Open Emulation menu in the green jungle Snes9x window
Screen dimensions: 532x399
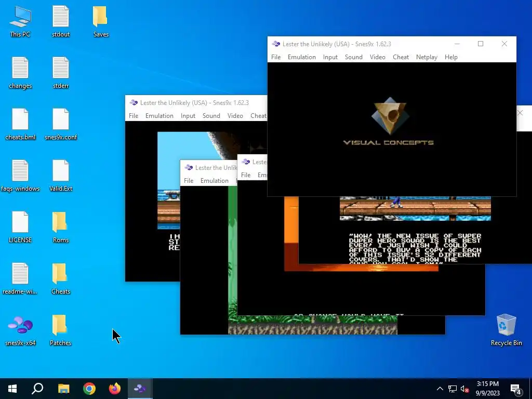coord(214,180)
